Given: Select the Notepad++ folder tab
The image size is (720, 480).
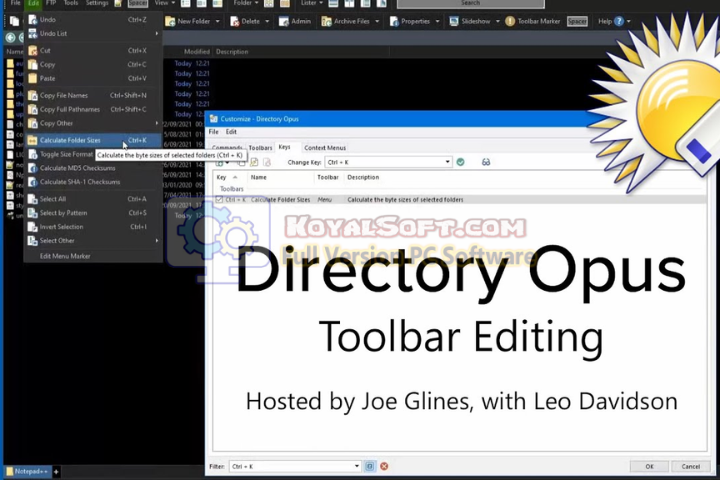Looking at the screenshot, I should click(28, 472).
